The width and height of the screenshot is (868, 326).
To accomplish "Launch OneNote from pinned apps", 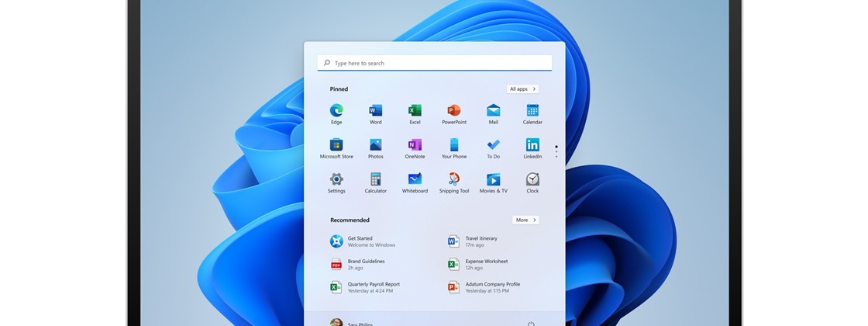I will pos(415,148).
